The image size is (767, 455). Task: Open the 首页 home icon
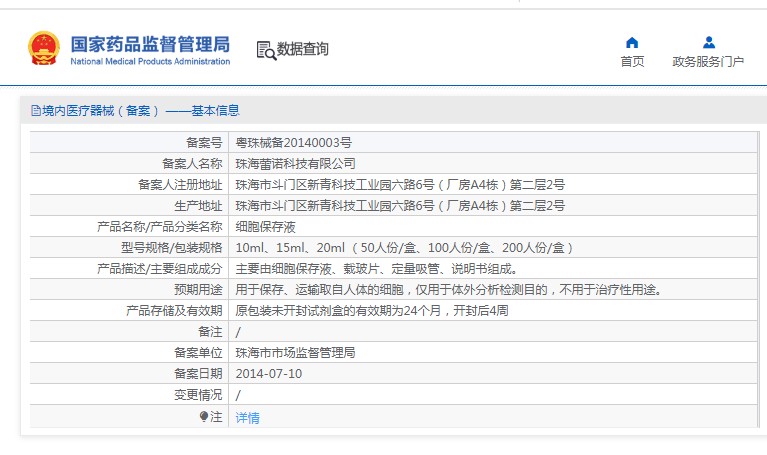point(632,43)
